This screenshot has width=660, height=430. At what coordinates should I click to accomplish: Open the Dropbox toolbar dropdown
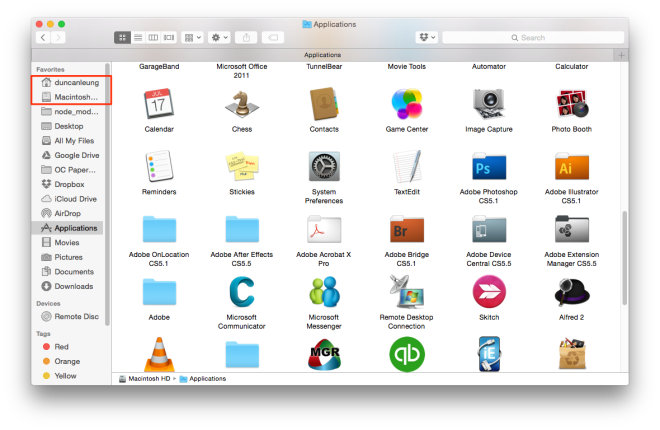(x=427, y=38)
